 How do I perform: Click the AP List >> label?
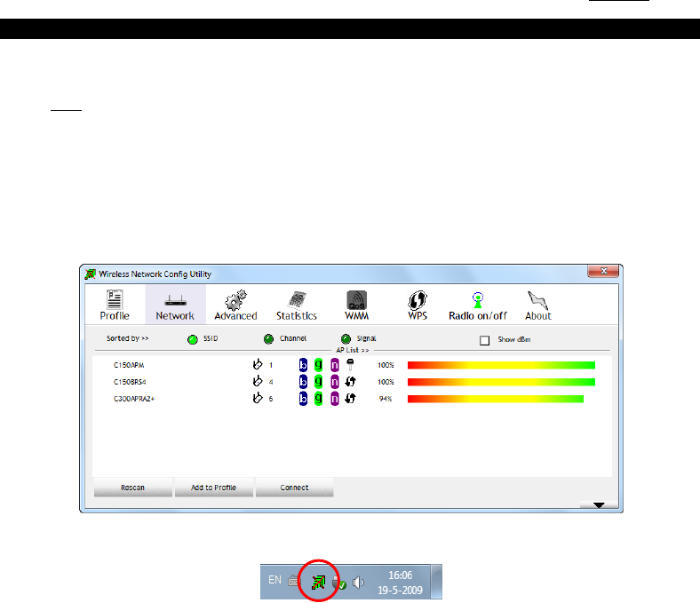353,351
